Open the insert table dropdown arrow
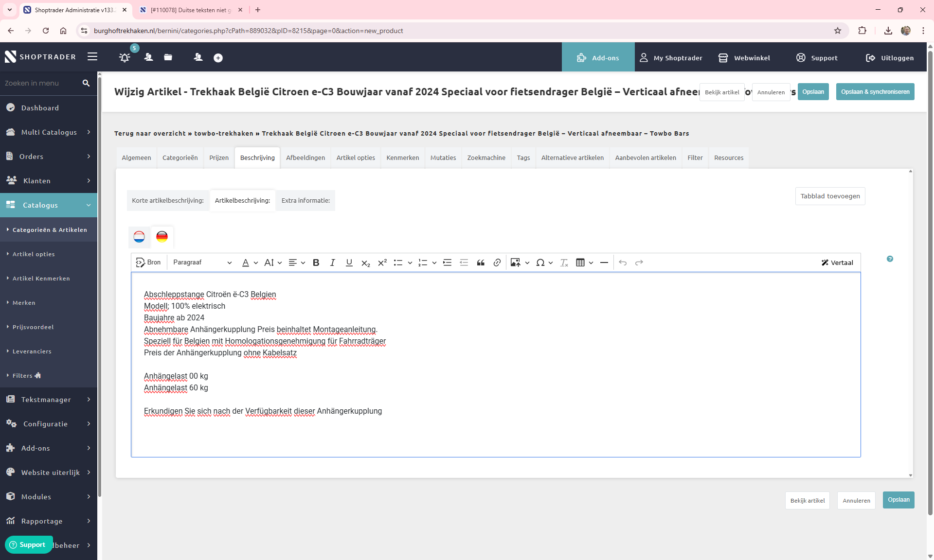Screen dimensions: 934x560 pyautogui.click(x=591, y=262)
